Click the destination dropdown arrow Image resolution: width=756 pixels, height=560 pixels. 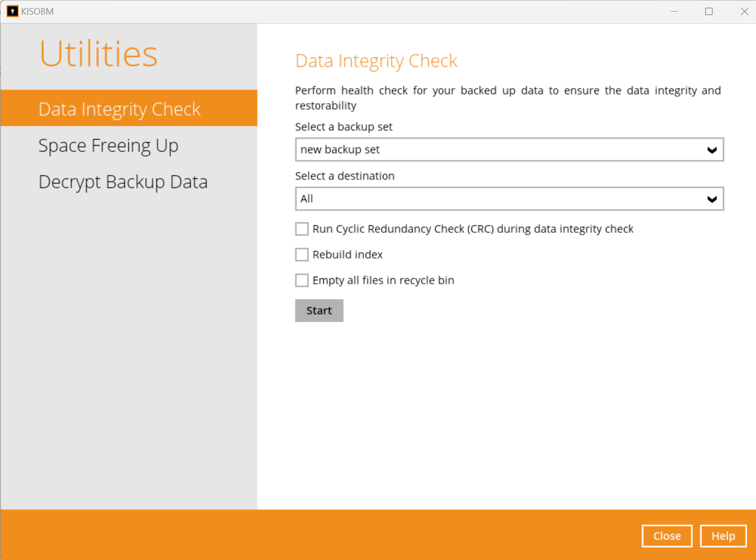pyautogui.click(x=711, y=199)
